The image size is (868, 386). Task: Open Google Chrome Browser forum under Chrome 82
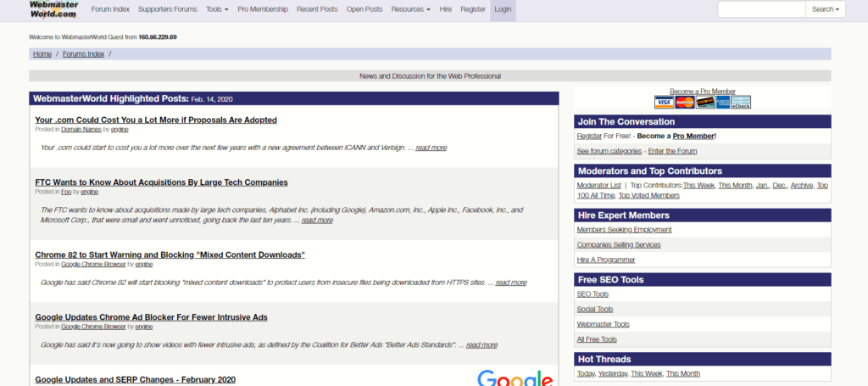(x=93, y=265)
